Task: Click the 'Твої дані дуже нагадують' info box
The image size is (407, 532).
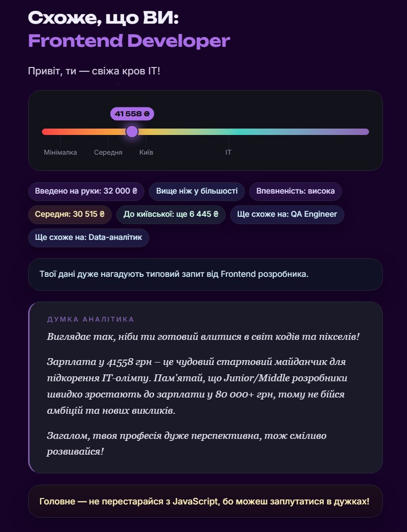Action: click(x=205, y=274)
